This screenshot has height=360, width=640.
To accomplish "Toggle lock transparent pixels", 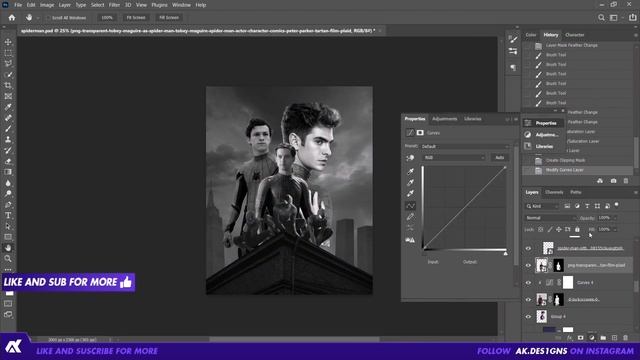I will point(540,229).
